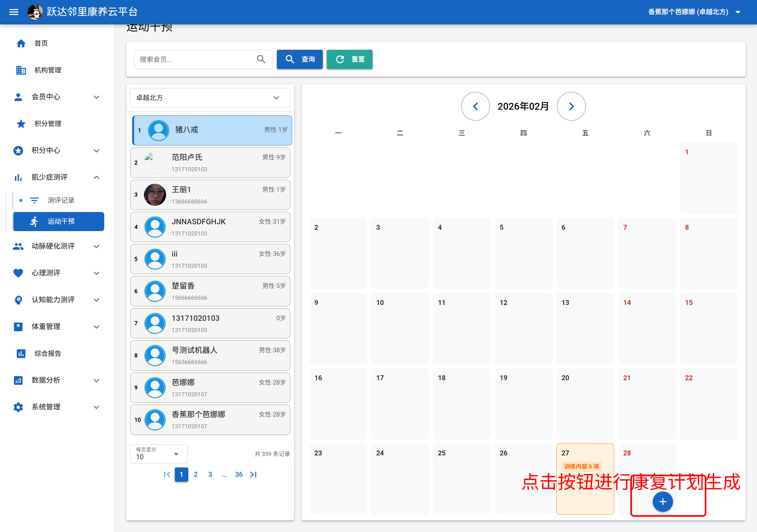Select February 1 on calendar
The height and width of the screenshot is (532, 757).
(709, 178)
